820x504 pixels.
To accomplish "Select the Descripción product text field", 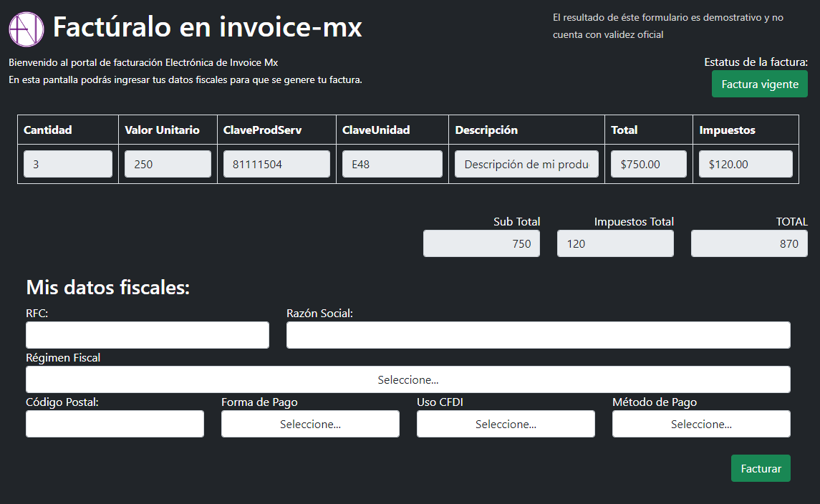I will pyautogui.click(x=526, y=164).
